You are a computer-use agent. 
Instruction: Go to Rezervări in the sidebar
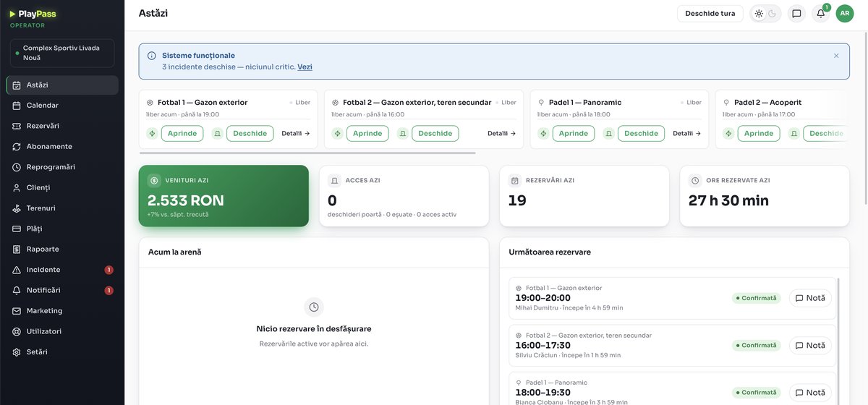click(62, 126)
